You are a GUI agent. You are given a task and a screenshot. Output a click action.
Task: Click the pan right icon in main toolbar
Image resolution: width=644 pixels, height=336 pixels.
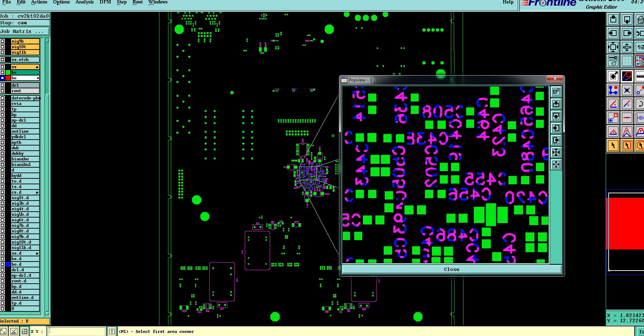[627, 33]
